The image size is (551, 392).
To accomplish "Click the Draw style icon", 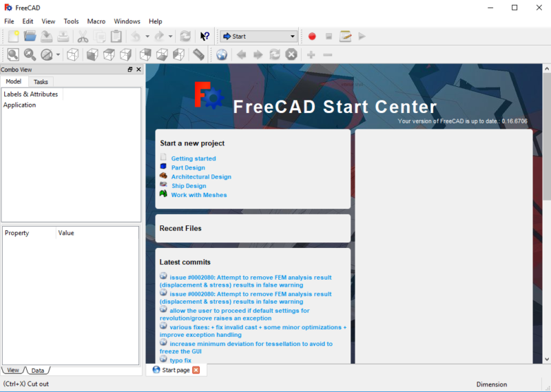I will coord(47,54).
